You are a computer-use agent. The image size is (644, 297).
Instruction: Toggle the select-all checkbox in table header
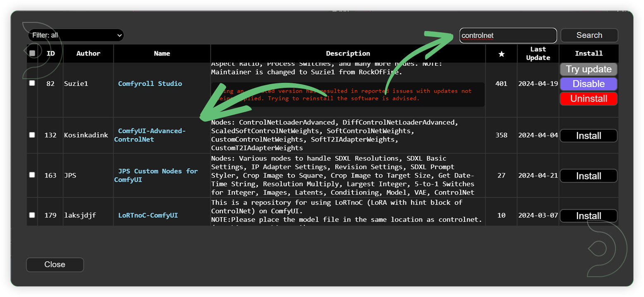[x=32, y=53]
